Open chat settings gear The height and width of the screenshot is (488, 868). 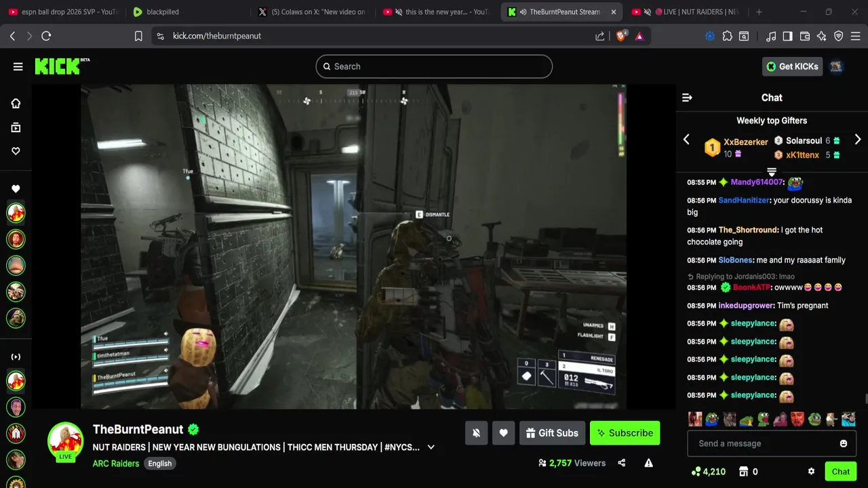coord(811,472)
